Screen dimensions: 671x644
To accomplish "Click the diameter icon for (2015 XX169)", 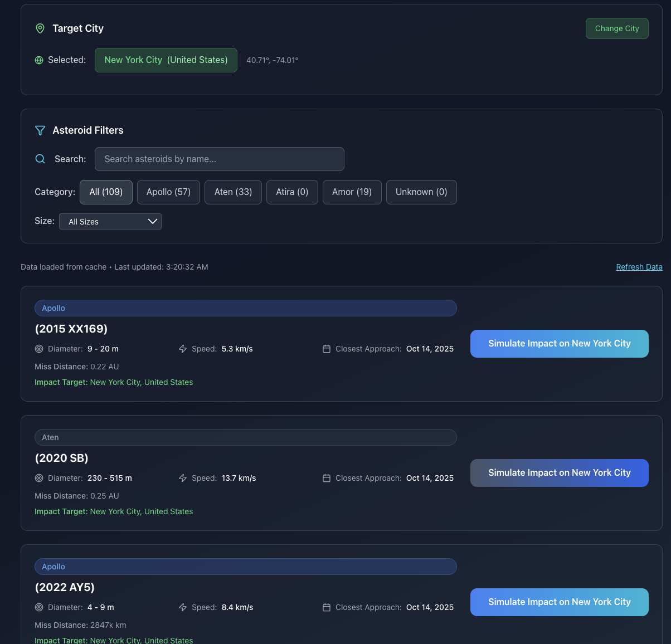I will click(39, 349).
